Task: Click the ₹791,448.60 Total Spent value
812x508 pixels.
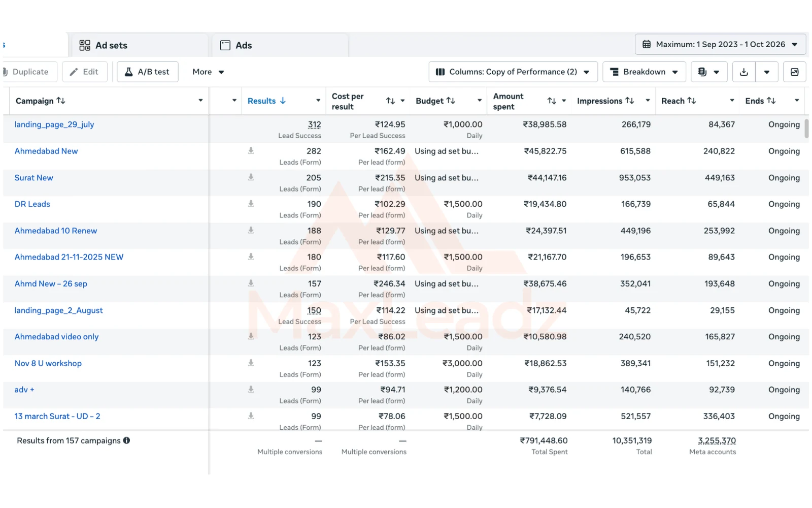Action: [x=544, y=440]
